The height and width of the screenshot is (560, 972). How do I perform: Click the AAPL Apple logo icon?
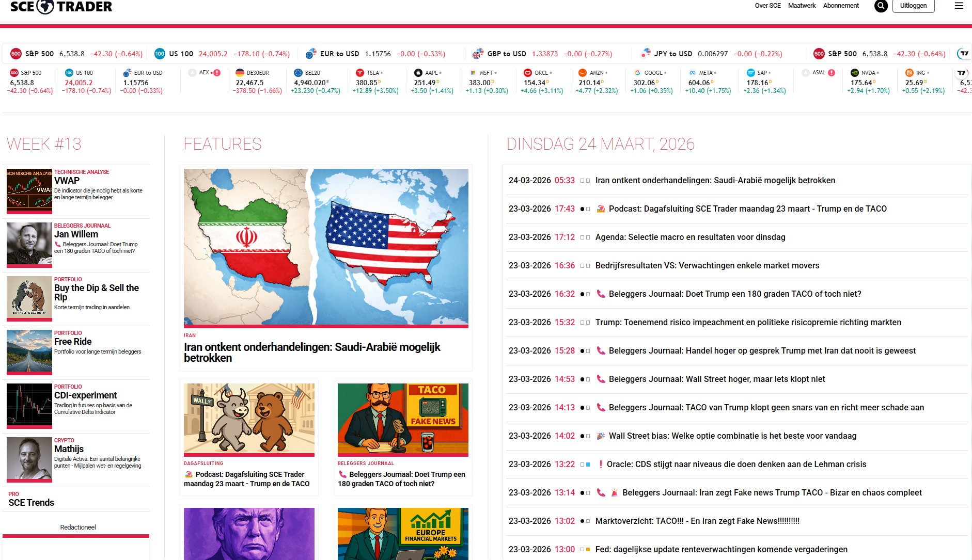point(418,73)
